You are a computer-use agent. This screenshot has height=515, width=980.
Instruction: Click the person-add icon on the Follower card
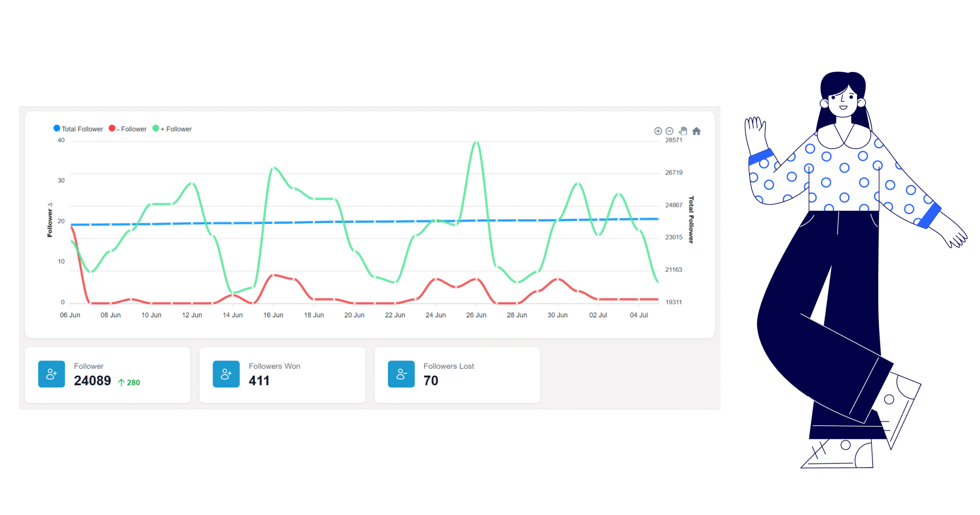pos(51,374)
